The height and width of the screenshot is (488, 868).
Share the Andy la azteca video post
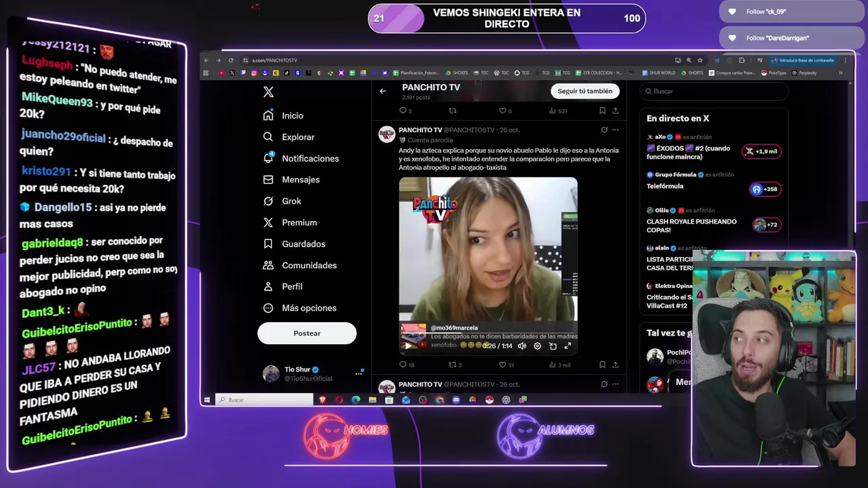(x=615, y=365)
